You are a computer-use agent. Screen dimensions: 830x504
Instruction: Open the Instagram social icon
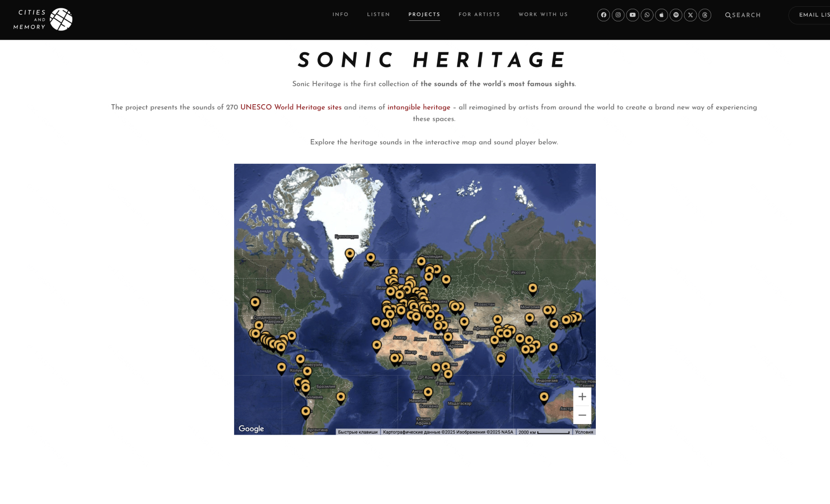tap(618, 15)
